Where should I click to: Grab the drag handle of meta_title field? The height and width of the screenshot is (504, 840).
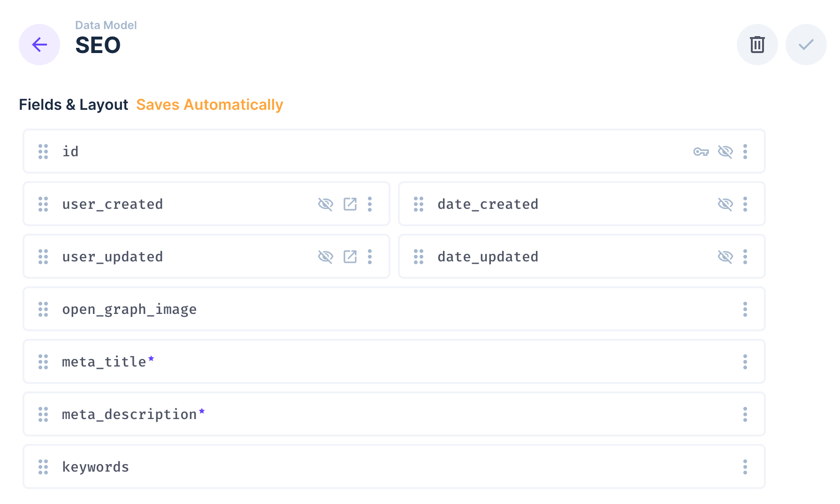pos(43,362)
